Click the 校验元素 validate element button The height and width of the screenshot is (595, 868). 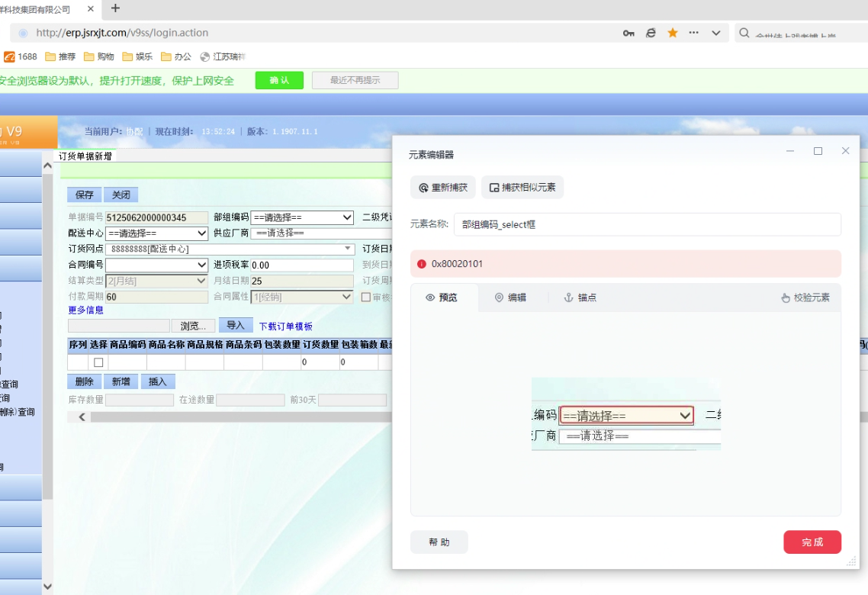pyautogui.click(x=805, y=297)
